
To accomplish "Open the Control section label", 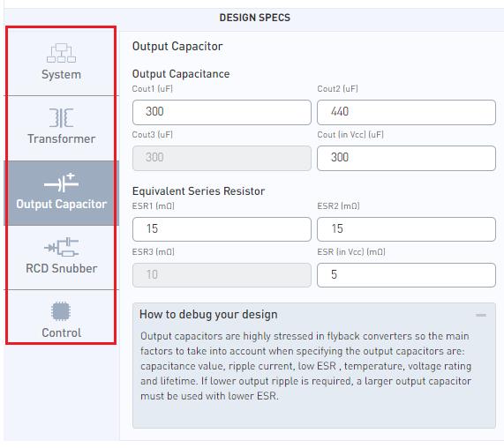I will coord(62,332).
